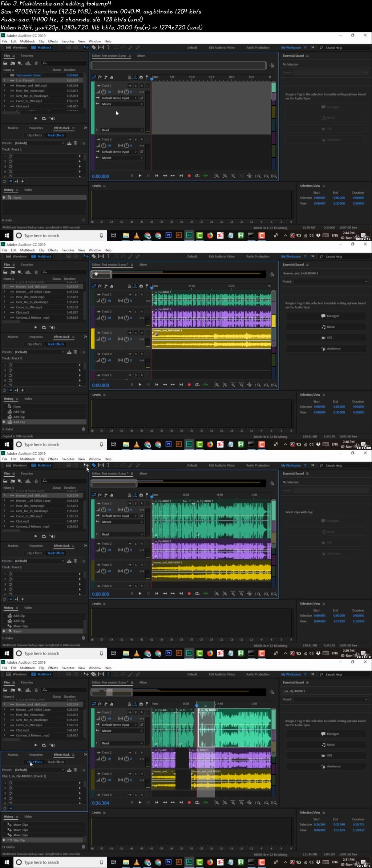
Task: Open Track 2 Default Stereo Input dropdown, first screenshot
Action: tap(119, 152)
